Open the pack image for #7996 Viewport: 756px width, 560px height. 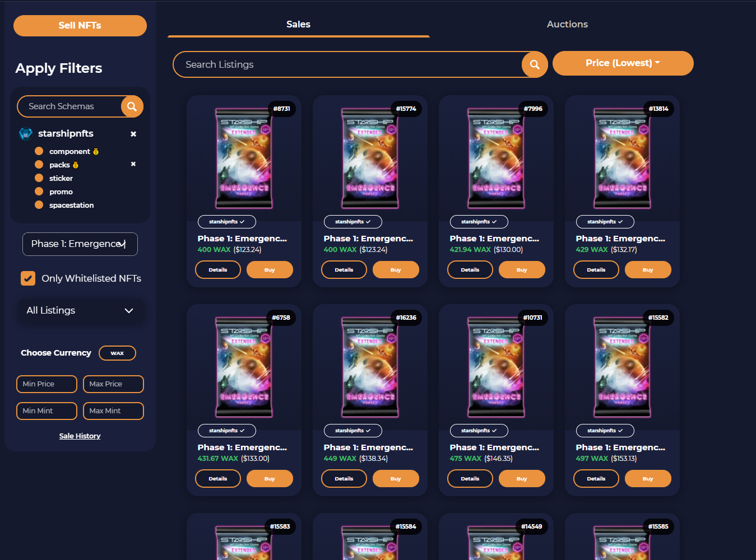pyautogui.click(x=496, y=158)
